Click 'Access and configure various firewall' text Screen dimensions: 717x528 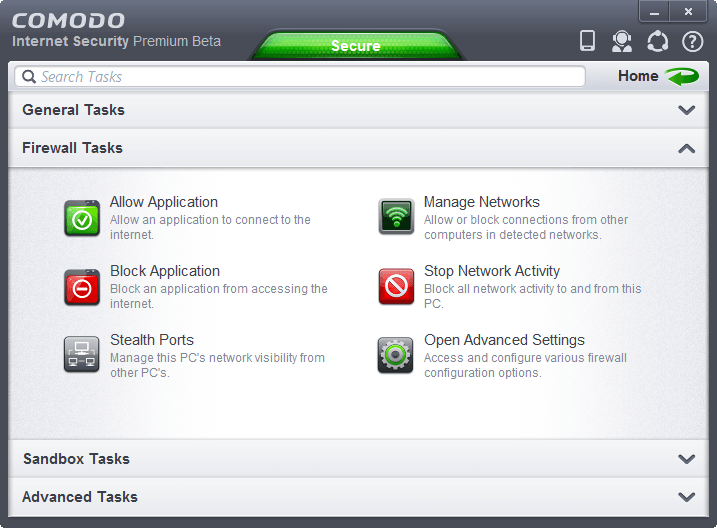pyautogui.click(x=525, y=365)
